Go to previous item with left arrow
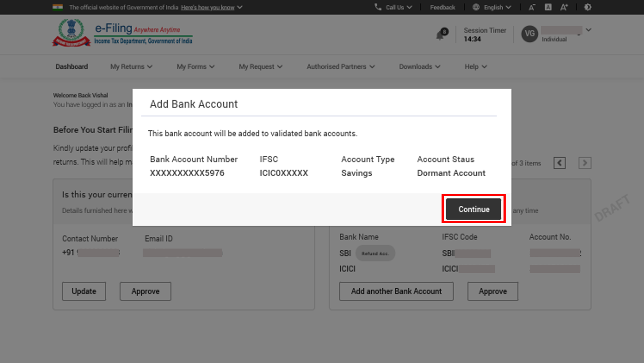This screenshot has height=363, width=644. click(559, 163)
